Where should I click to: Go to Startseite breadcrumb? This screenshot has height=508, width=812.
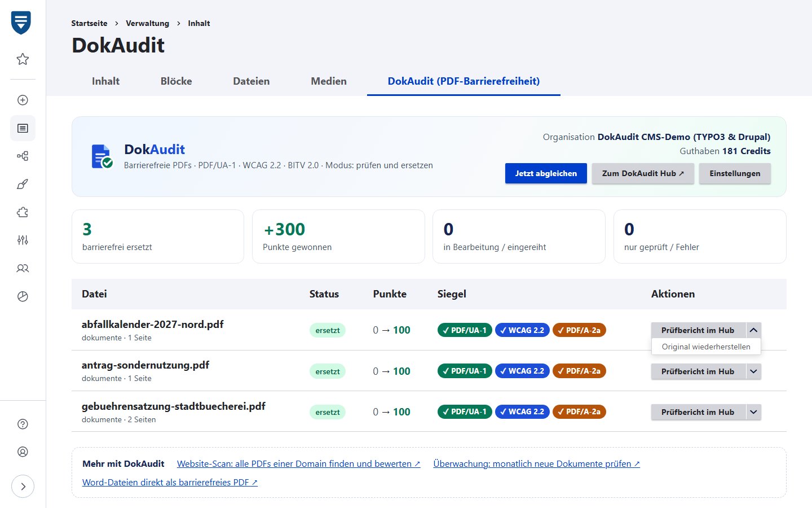click(89, 23)
